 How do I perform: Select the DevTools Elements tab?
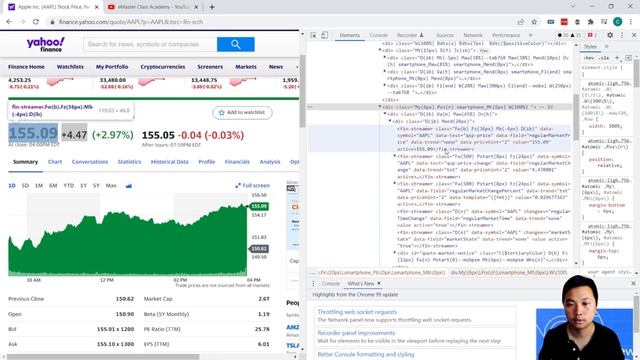point(350,35)
